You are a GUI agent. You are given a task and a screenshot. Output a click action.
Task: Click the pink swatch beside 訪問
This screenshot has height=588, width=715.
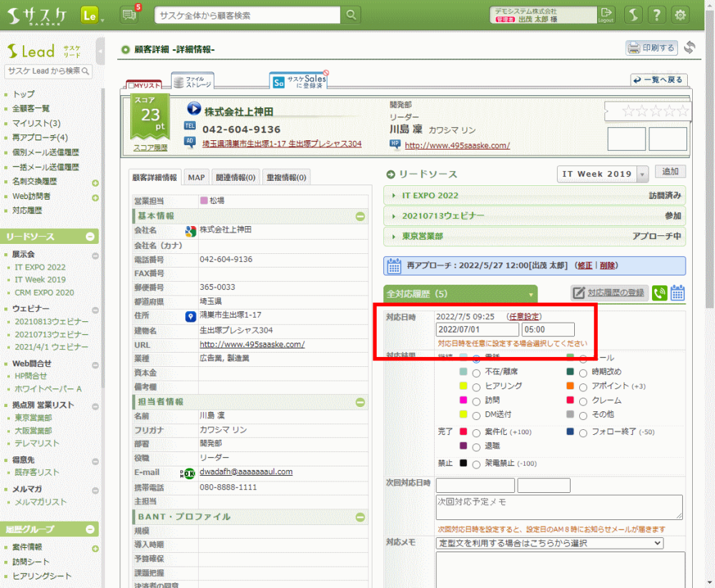click(x=463, y=400)
